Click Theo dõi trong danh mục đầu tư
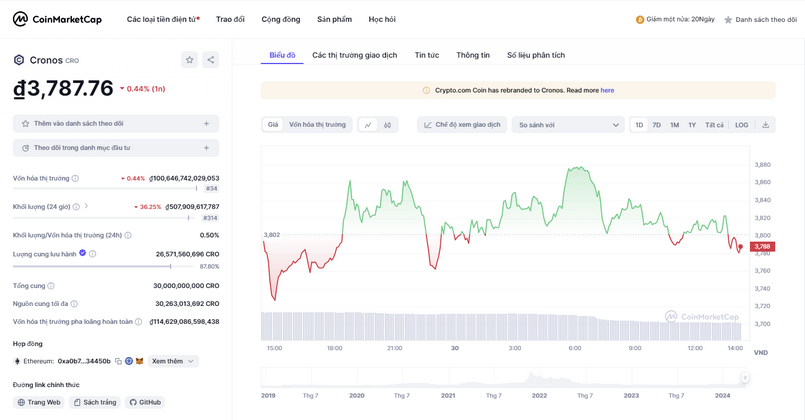Screen dimensions: 805x420 click(x=116, y=148)
